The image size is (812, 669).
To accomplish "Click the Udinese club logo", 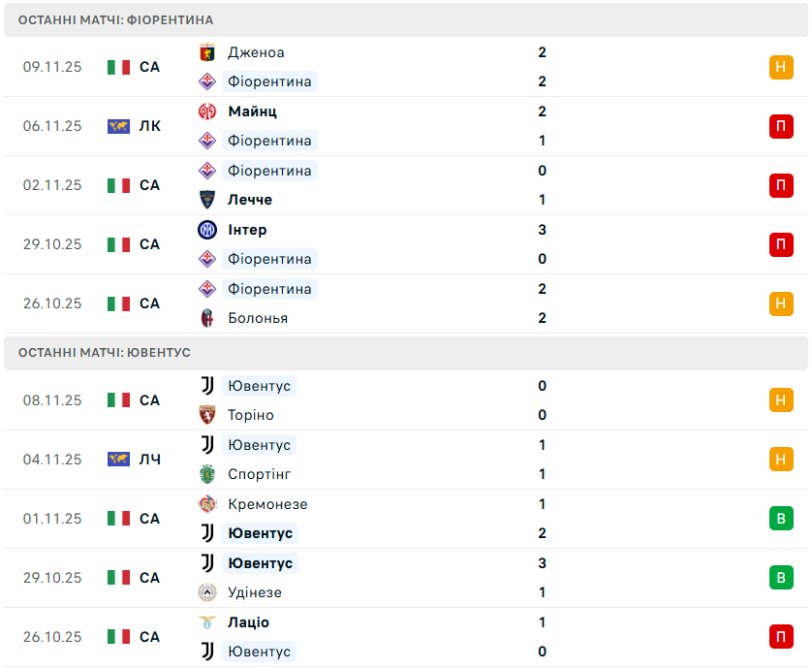I will pos(206,592).
